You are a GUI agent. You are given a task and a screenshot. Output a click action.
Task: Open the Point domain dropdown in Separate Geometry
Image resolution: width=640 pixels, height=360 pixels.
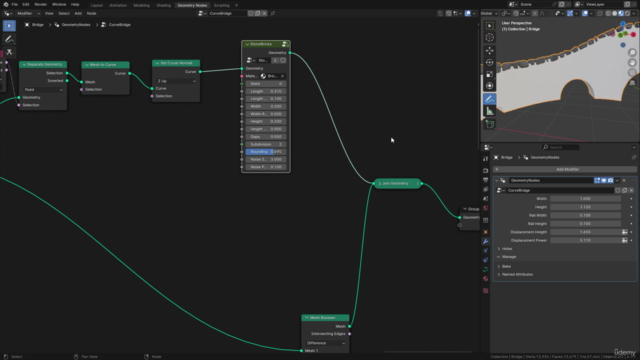coord(43,90)
